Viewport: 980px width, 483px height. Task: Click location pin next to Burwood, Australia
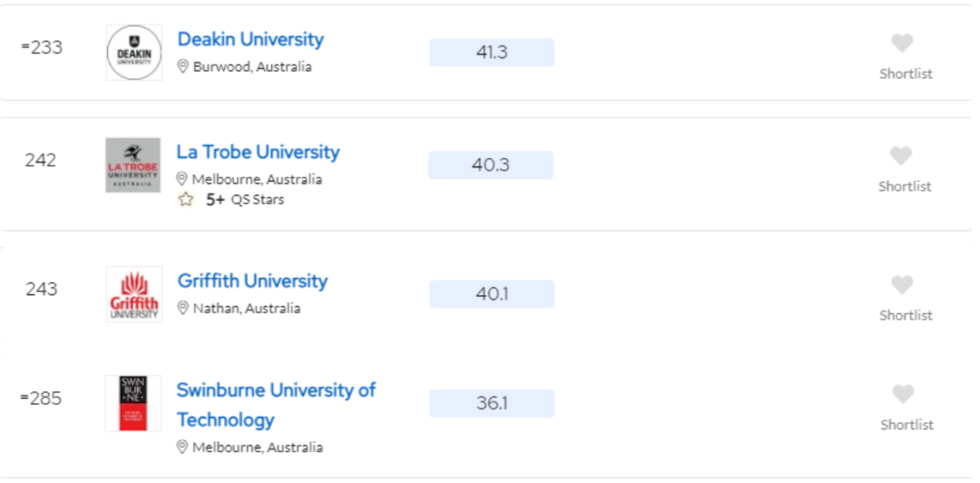(182, 67)
